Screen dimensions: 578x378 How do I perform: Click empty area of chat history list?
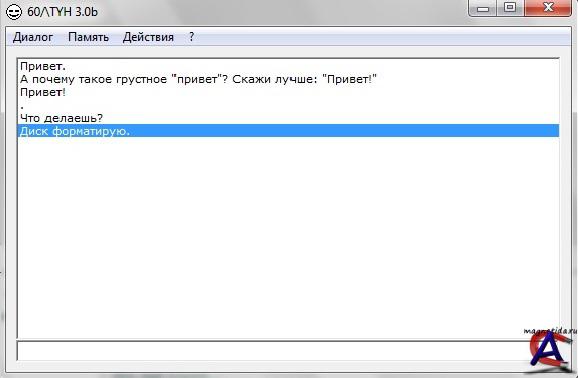pyautogui.click(x=288, y=236)
